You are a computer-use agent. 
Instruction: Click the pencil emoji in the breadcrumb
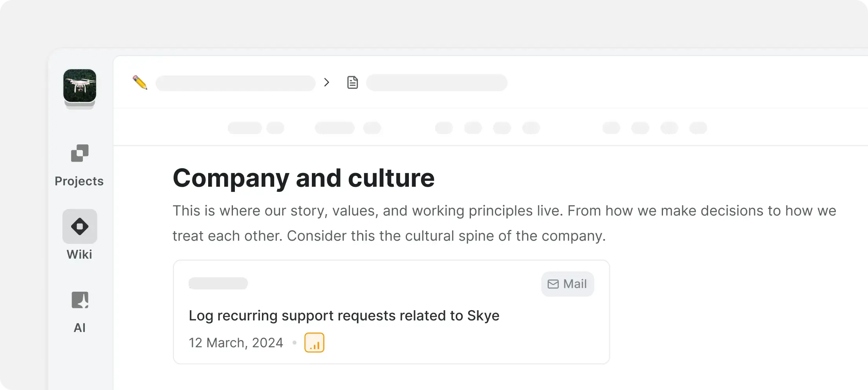click(x=140, y=83)
